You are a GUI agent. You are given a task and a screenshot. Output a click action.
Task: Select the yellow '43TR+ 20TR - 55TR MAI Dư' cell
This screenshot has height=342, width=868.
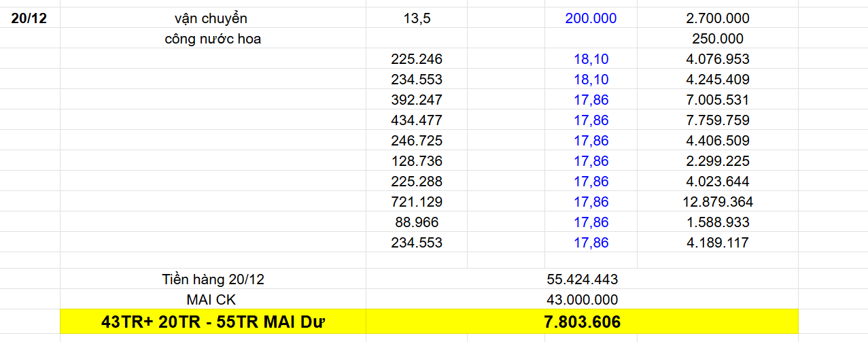(213, 322)
